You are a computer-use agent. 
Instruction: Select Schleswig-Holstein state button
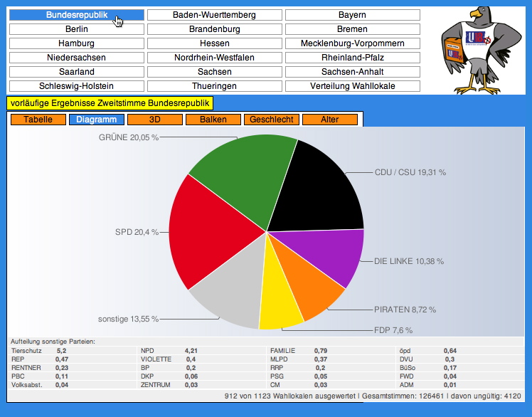(76, 86)
